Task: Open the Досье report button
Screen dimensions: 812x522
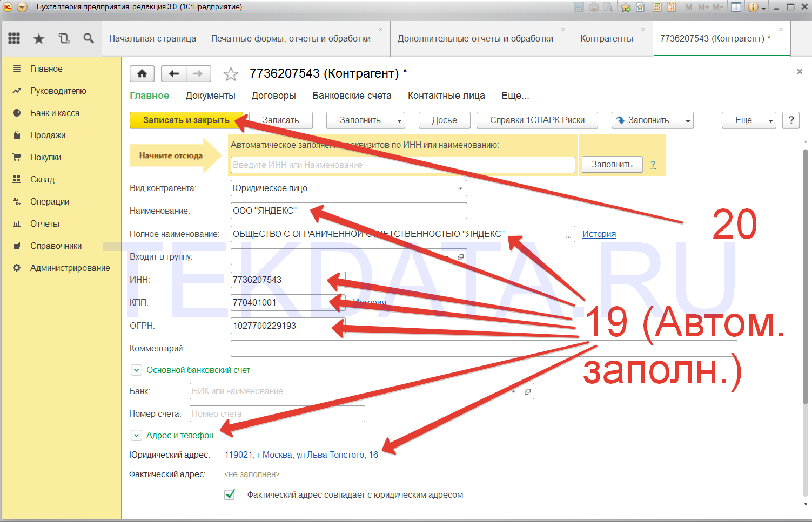Action: 445,120
